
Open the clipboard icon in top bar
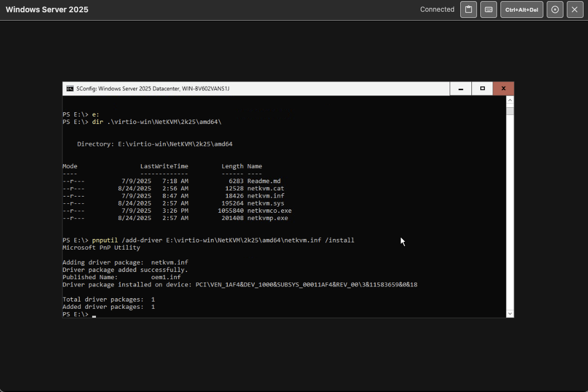click(x=469, y=9)
